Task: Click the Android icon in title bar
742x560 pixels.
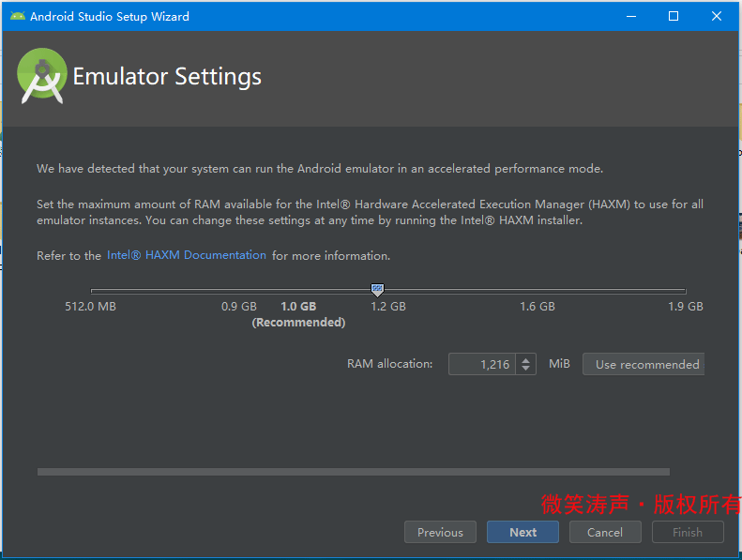Action: pos(18,16)
